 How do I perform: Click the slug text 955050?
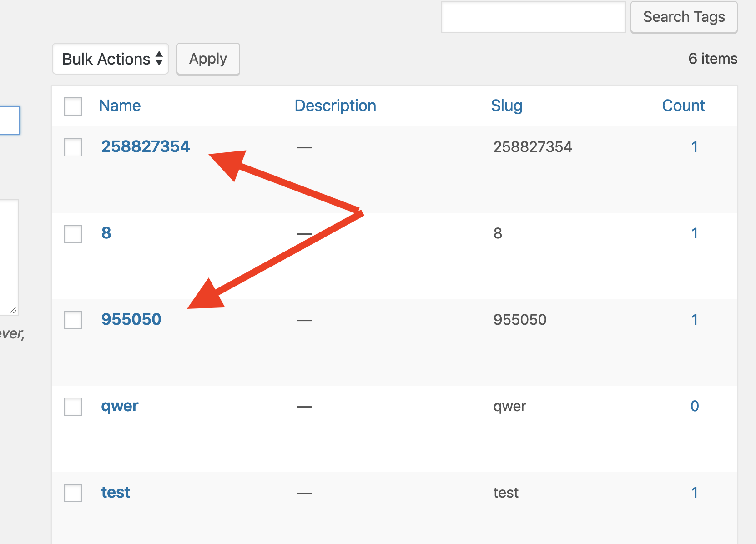point(520,320)
